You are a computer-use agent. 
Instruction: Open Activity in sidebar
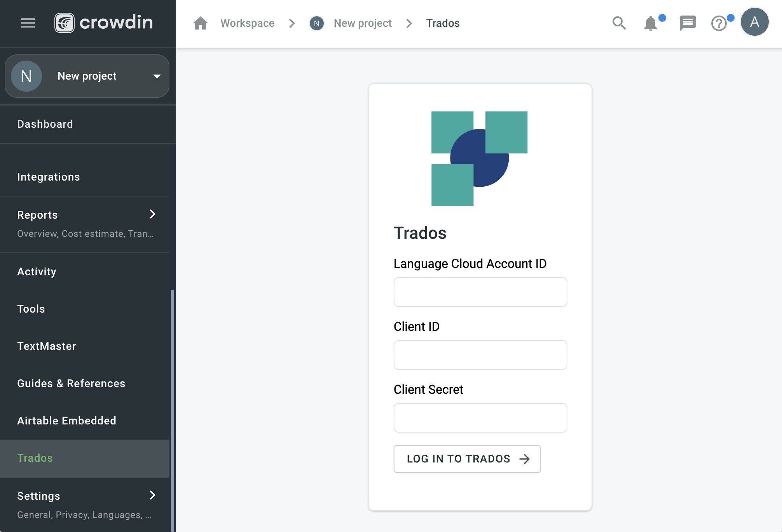point(85,272)
